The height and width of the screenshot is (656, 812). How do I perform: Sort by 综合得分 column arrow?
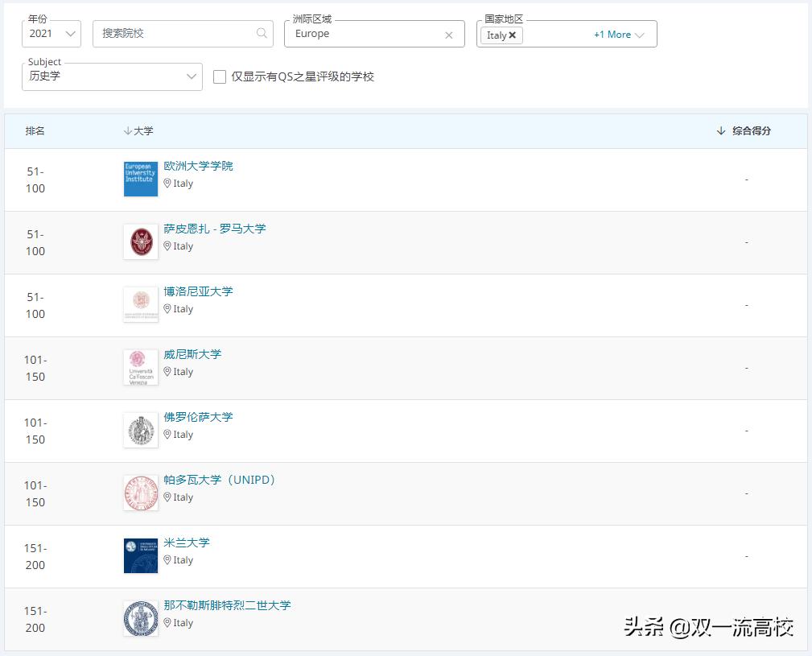(720, 130)
